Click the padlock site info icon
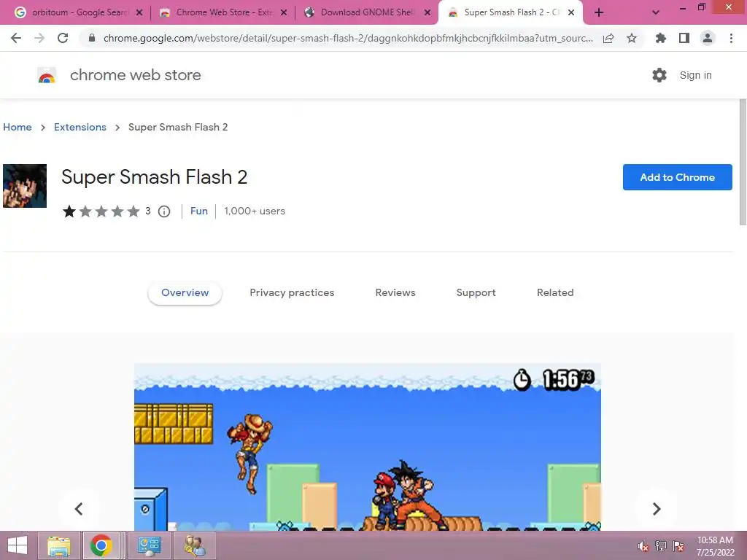This screenshot has height=560, width=747. pos(92,38)
